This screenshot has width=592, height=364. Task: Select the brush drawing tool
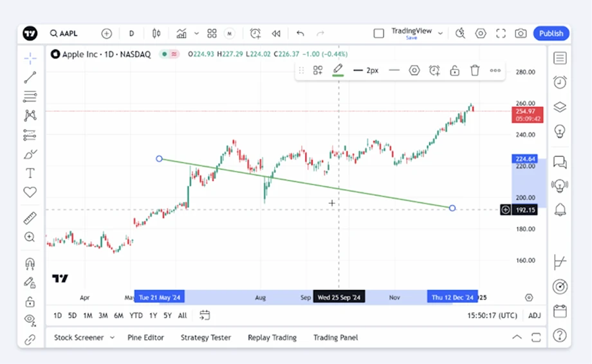click(x=30, y=154)
